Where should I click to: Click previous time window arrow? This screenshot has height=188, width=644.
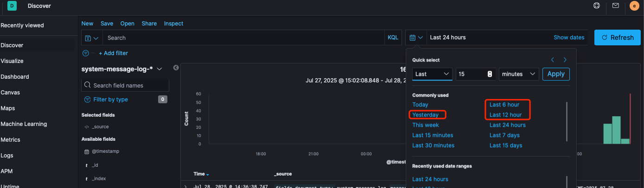[553, 60]
